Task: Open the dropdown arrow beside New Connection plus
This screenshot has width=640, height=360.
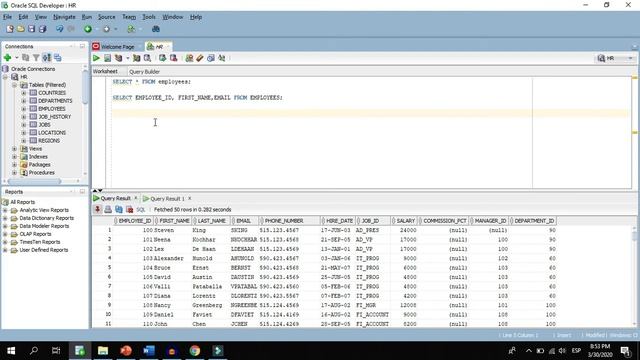Action: 17,58
